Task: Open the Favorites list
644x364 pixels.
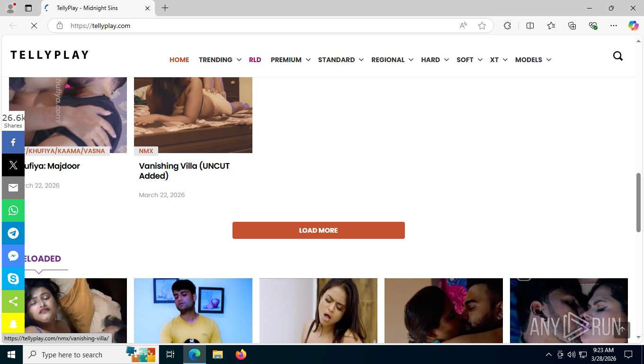Action: click(551, 26)
